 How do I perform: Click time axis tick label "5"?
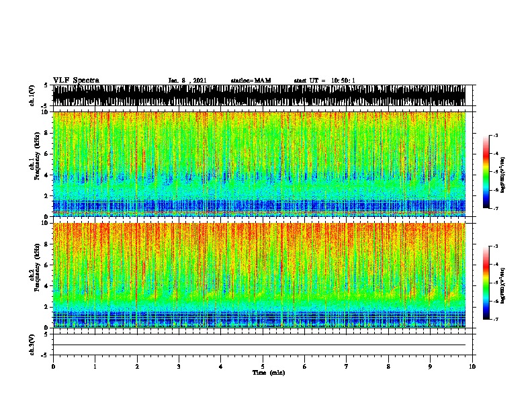click(x=263, y=366)
